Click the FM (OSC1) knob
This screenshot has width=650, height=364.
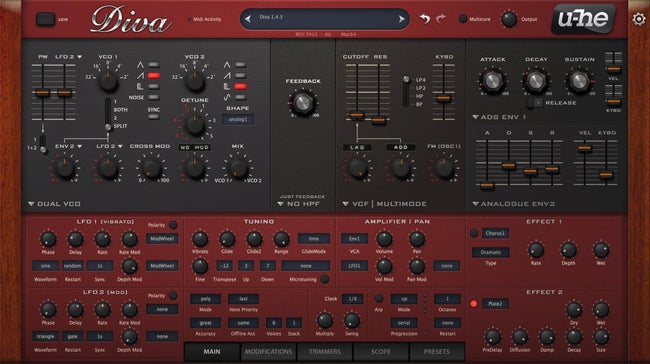click(x=444, y=168)
